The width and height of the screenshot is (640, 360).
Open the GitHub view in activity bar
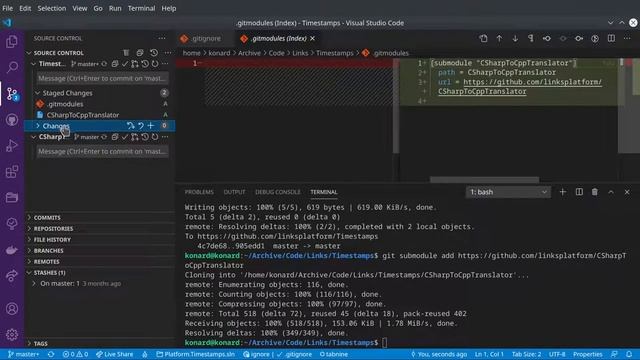[x=12, y=120]
